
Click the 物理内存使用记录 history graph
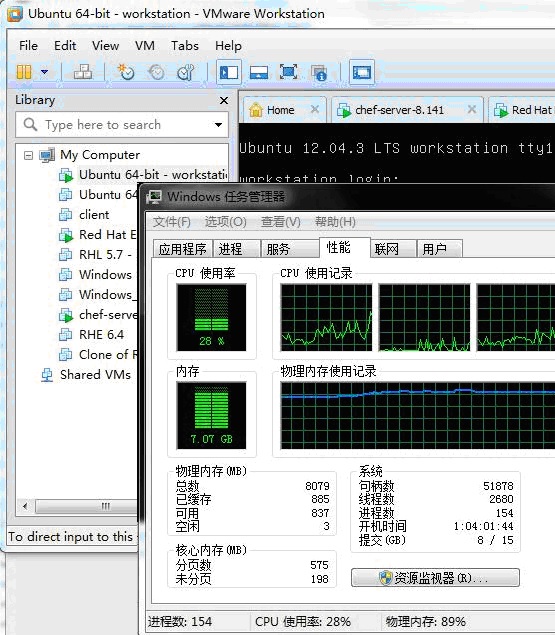pyautogui.click(x=418, y=416)
